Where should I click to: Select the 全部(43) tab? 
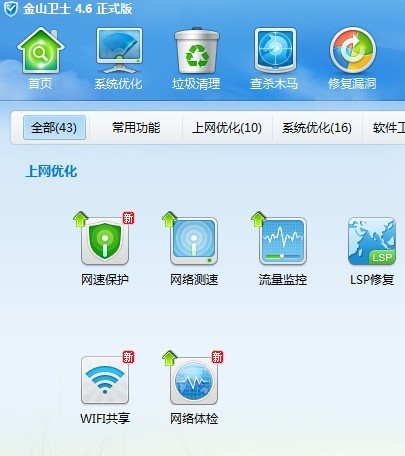(54, 128)
